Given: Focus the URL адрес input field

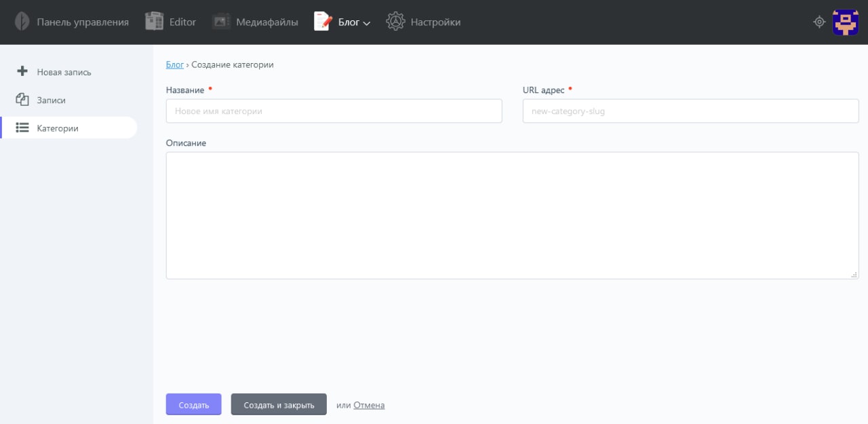Looking at the screenshot, I should click(x=690, y=111).
